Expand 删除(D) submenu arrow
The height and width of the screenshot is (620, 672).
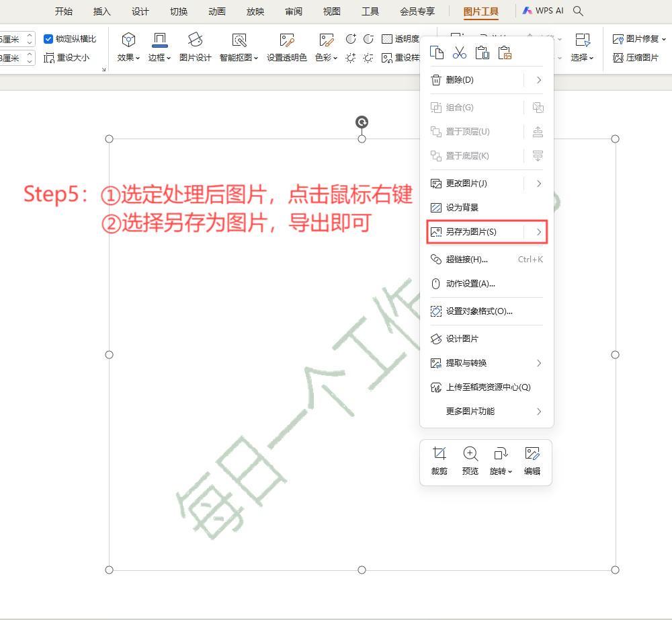pos(539,80)
